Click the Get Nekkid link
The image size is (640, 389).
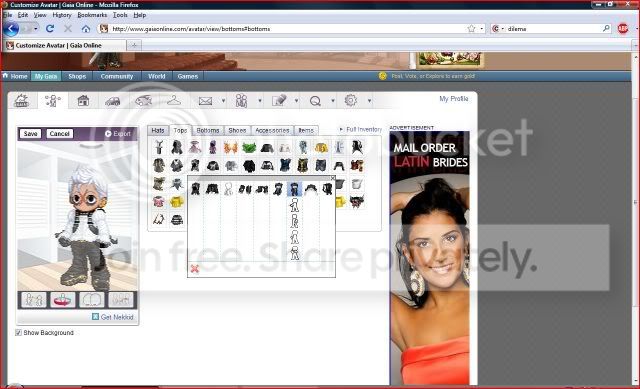pos(117,317)
